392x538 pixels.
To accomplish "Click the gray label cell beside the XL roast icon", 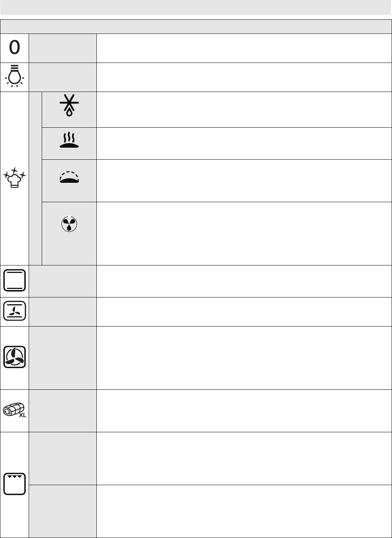I will [63, 411].
